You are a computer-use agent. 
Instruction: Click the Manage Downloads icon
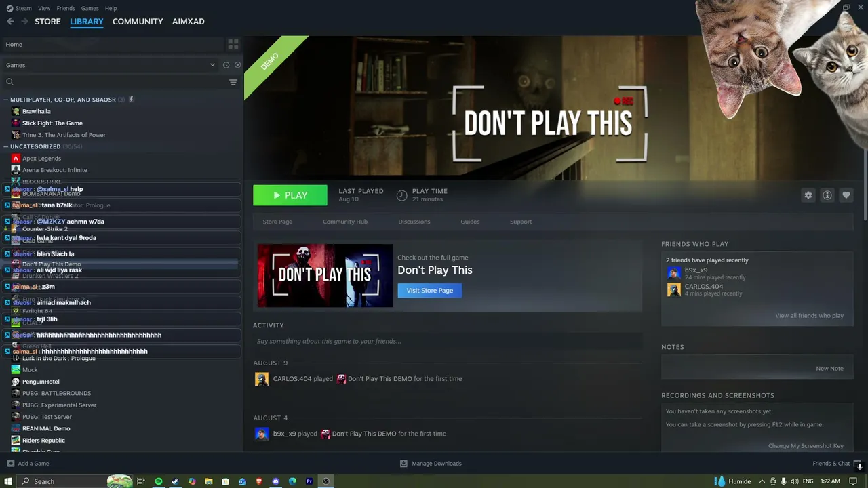click(403, 464)
